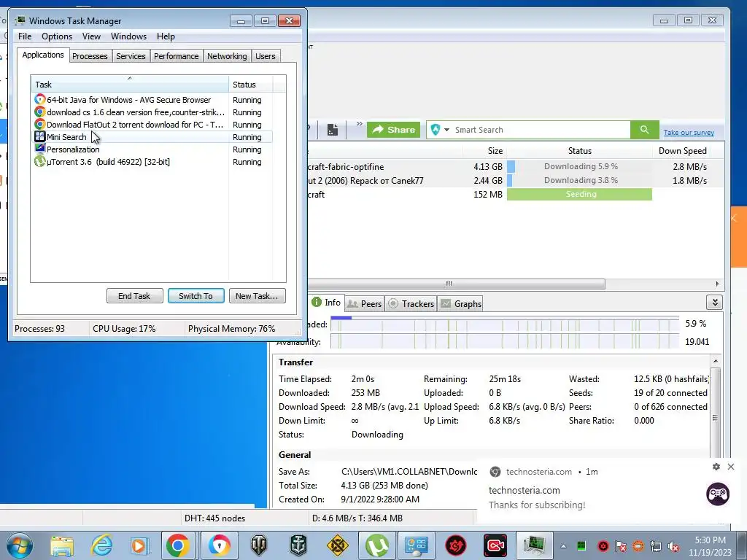Viewport: 747px width, 560px height.
Task: Close the technosteria.com notification
Action: point(731,467)
